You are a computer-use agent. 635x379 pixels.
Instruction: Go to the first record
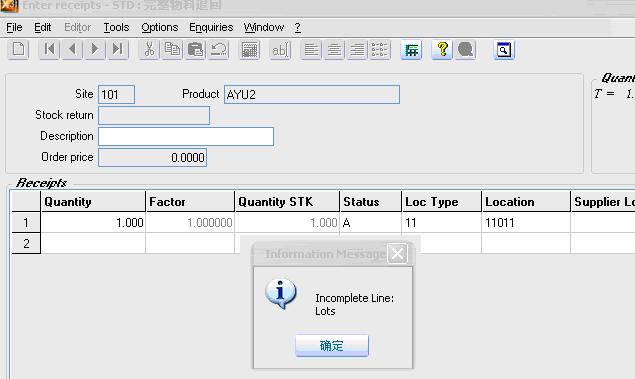tap(49, 50)
